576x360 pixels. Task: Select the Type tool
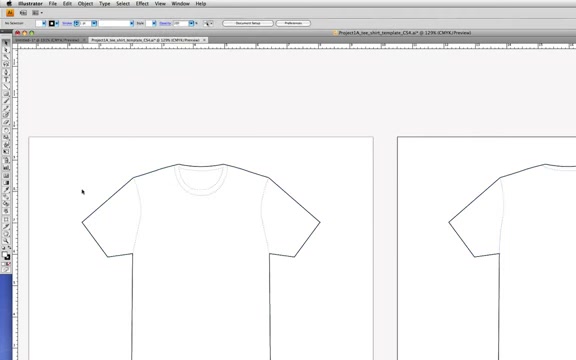click(6, 79)
